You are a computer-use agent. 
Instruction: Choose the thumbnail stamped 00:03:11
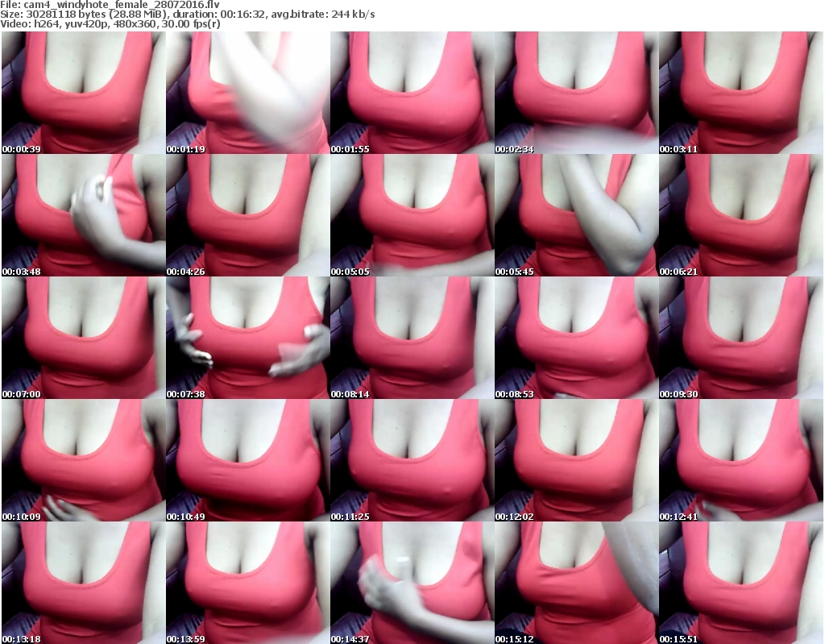click(x=741, y=93)
